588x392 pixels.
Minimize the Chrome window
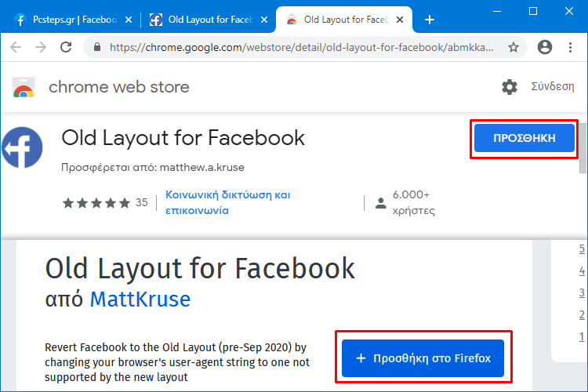[x=497, y=11]
